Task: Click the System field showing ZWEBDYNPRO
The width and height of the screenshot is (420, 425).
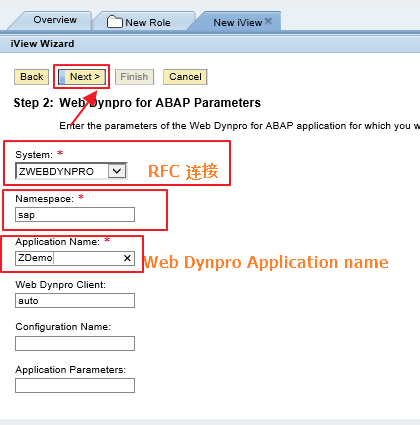Action: tap(71, 171)
